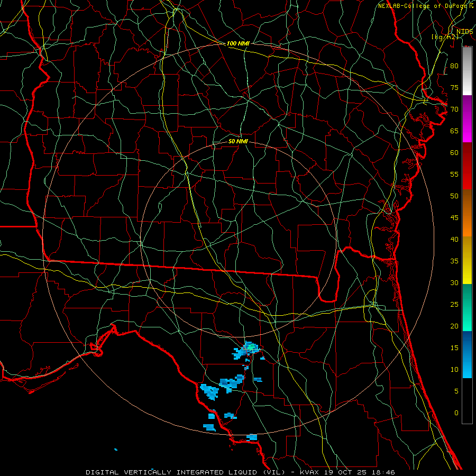Click the "100 NMI" range ring label

(x=238, y=43)
